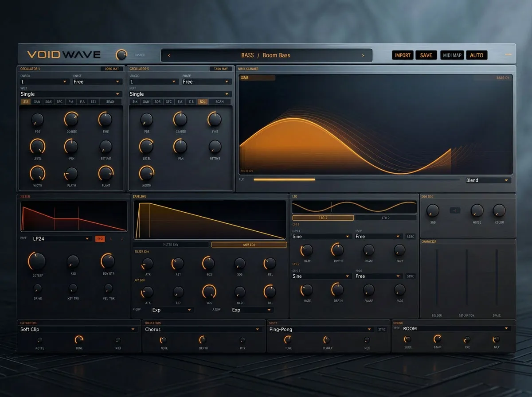Toggle the Oscillator 2 header button
Viewport: 532px width, 397px height.
(x=221, y=69)
